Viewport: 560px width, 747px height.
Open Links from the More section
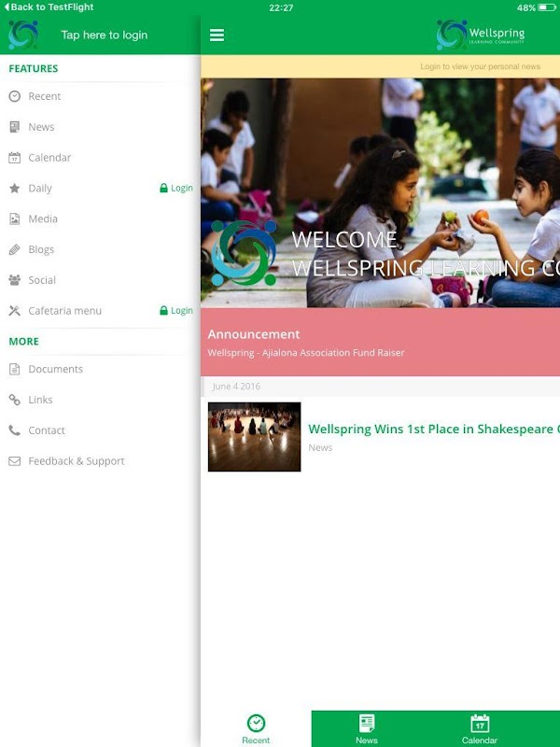pos(100,400)
